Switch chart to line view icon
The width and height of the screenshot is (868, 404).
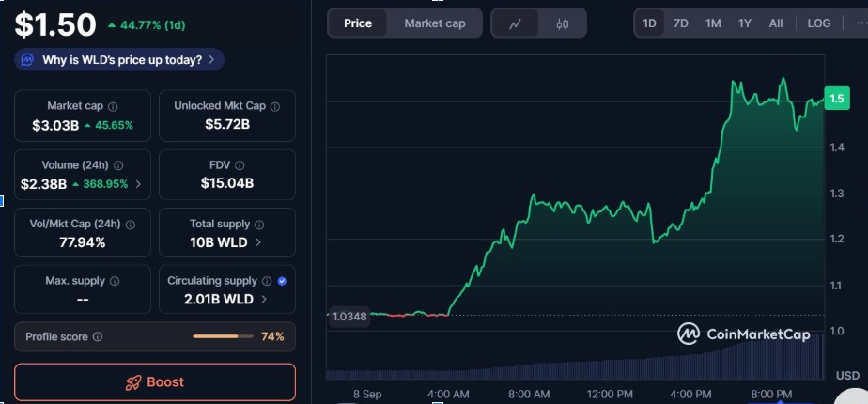pyautogui.click(x=516, y=23)
